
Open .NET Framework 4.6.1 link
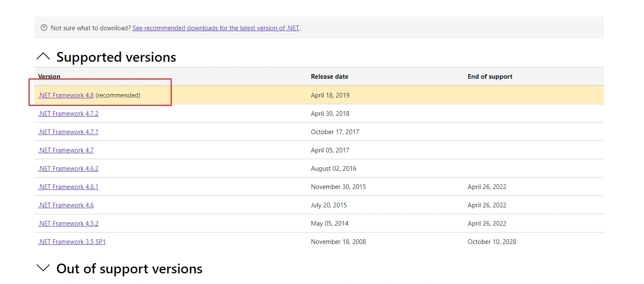click(x=68, y=187)
